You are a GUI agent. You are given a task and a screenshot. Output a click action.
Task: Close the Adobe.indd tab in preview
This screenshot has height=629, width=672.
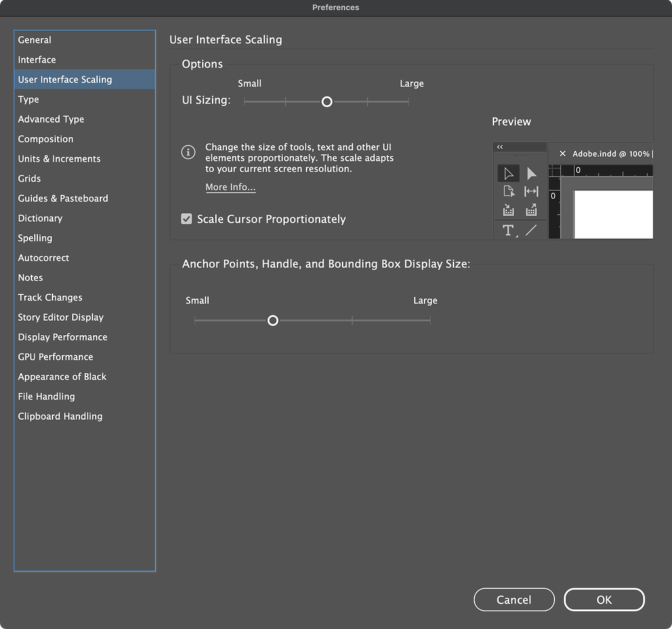(x=562, y=153)
